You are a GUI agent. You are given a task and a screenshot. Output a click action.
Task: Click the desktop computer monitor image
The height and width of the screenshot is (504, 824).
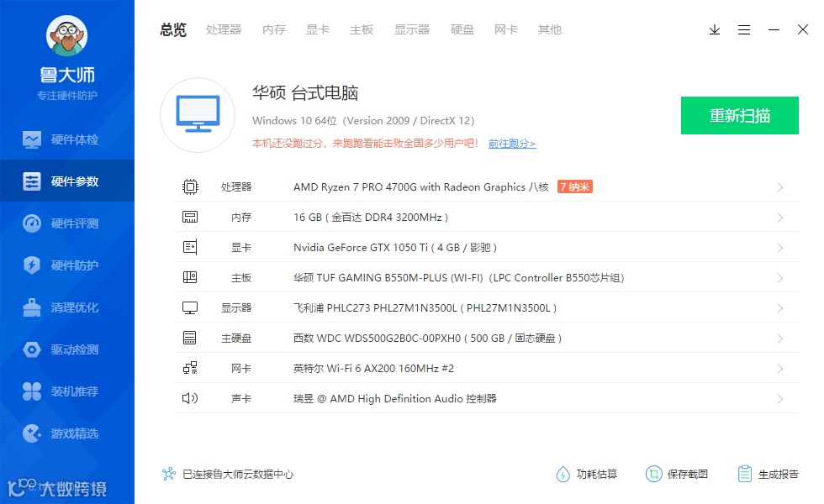click(198, 115)
